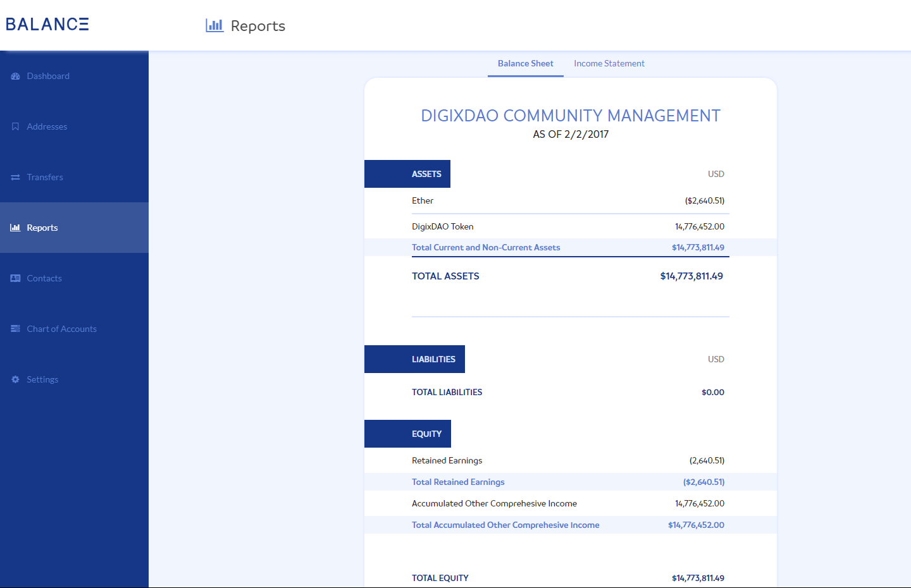Click the liabilities total $0.00
Image resolution: width=911 pixels, height=588 pixels.
(713, 392)
